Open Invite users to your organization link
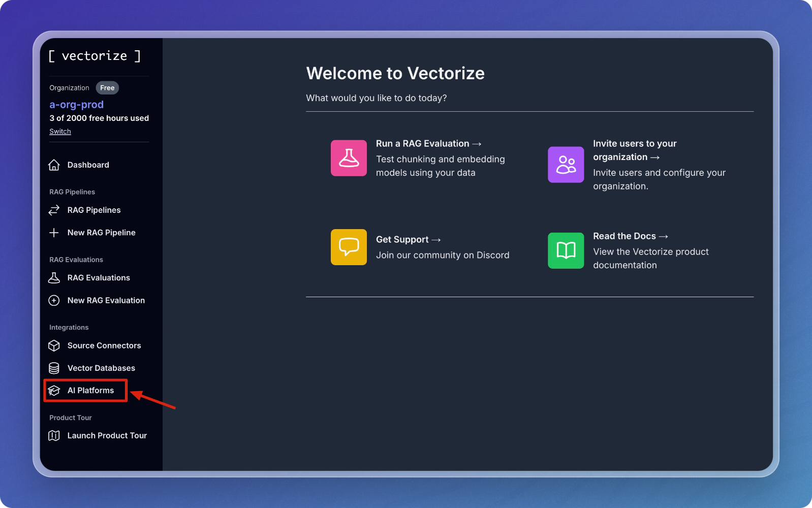The image size is (812, 508). tap(635, 150)
